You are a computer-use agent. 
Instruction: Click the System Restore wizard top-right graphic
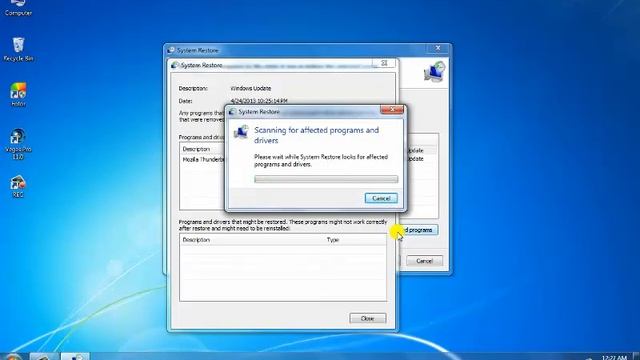coord(434,71)
